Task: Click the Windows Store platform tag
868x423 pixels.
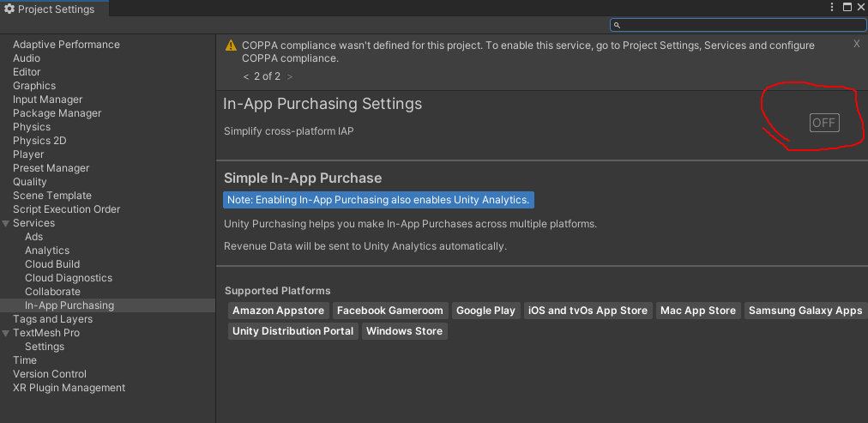Action: [404, 331]
